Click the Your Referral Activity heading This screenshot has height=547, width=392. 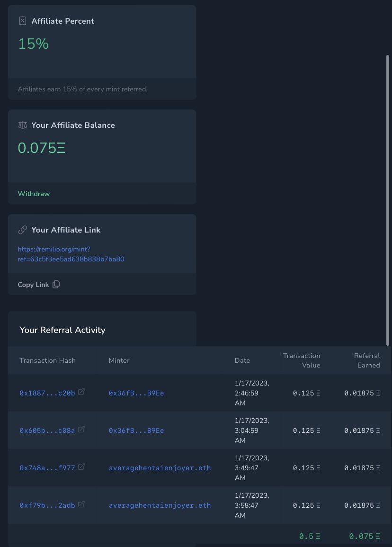point(62,330)
